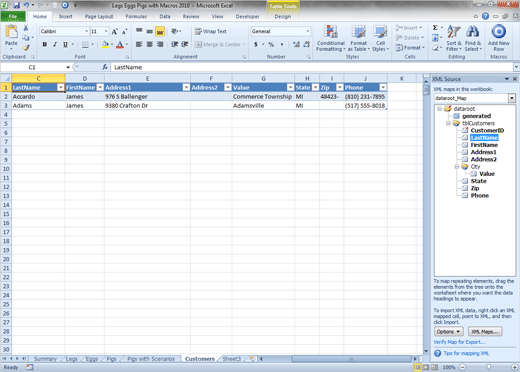Open Excel Help question mark

coord(485,16)
